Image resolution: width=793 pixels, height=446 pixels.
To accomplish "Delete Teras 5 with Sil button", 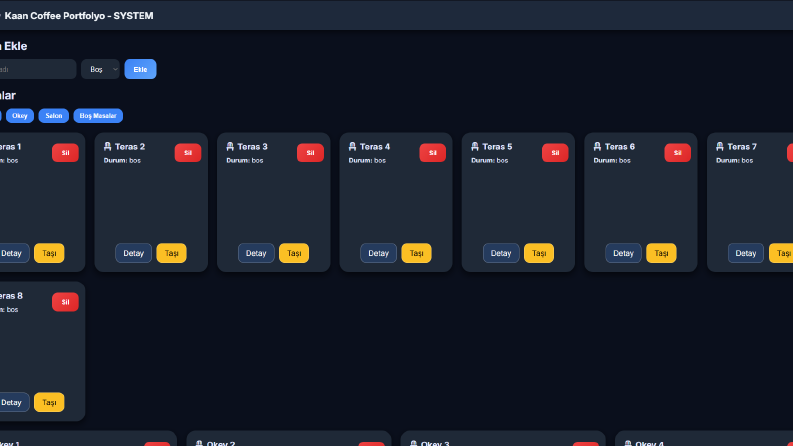I will pos(555,153).
